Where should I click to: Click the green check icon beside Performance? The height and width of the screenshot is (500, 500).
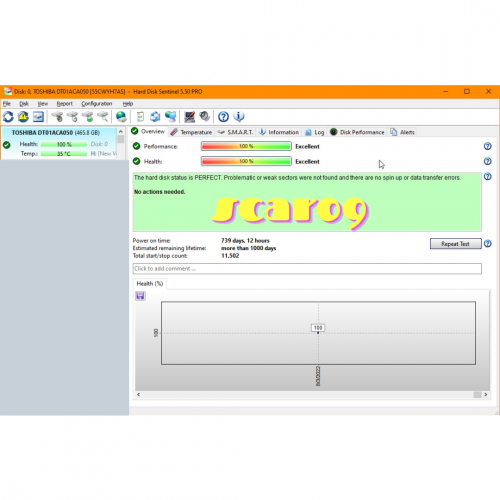136,146
